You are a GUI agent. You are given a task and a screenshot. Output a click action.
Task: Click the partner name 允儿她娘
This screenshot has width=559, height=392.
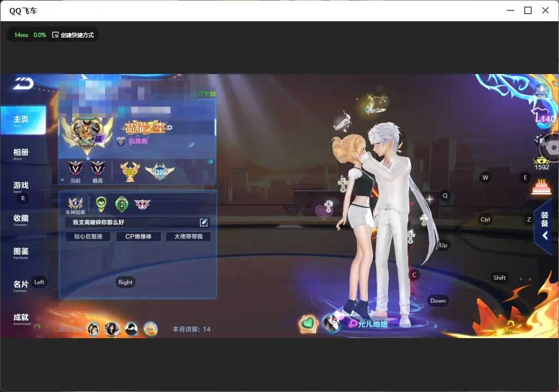click(373, 324)
